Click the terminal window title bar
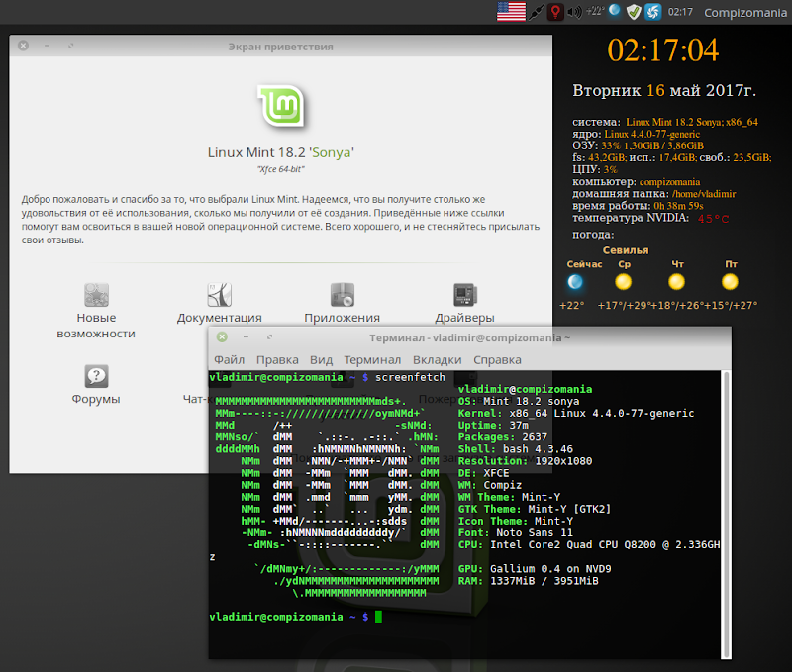This screenshot has width=792, height=672. [469, 337]
